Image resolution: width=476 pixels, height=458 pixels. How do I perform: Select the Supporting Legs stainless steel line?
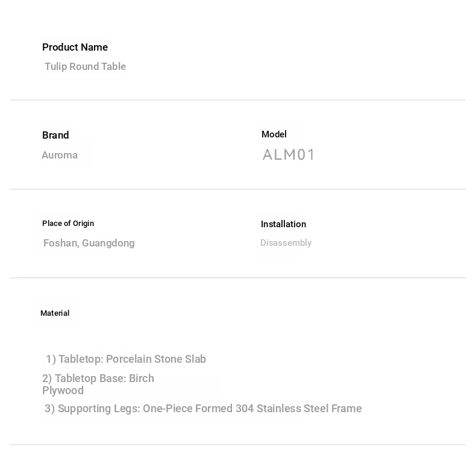pyautogui.click(x=203, y=409)
